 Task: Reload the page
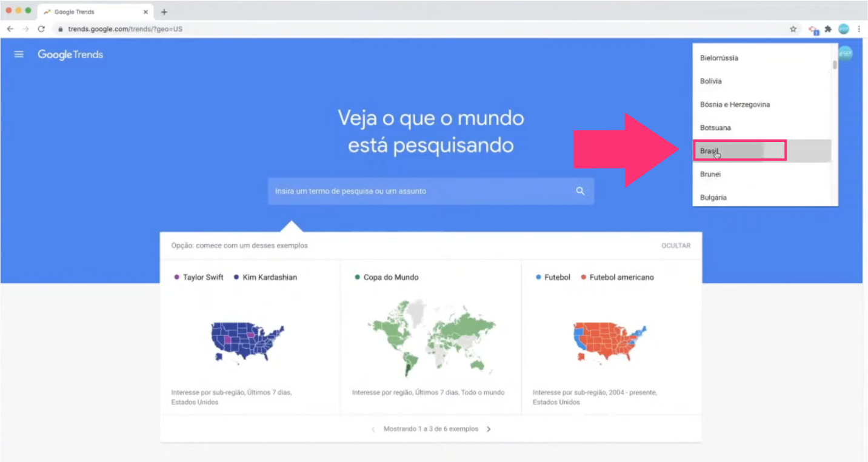coord(41,28)
